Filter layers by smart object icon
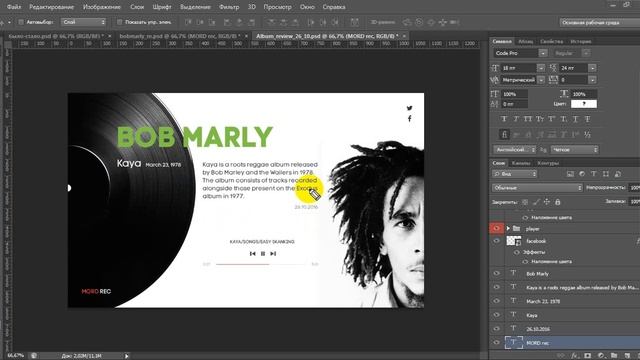 (618, 174)
